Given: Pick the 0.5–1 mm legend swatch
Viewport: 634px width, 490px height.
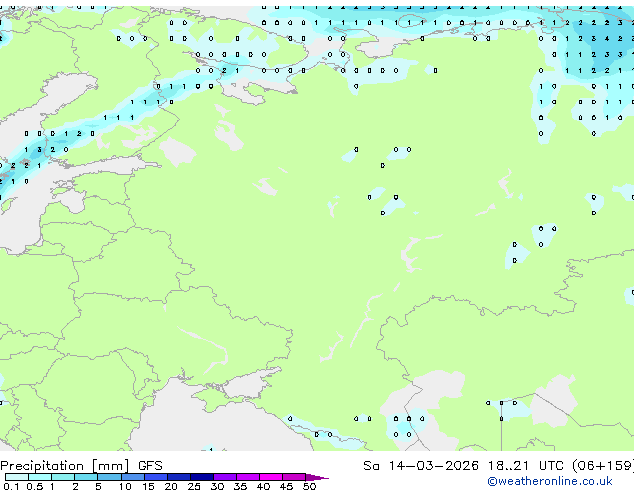Looking at the screenshot, I should click(x=40, y=477).
